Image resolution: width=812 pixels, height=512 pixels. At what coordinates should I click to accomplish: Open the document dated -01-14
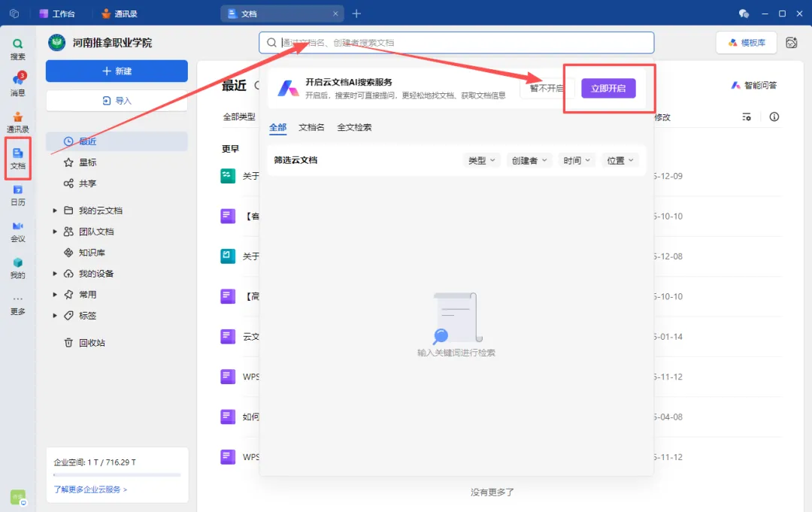[501, 337]
